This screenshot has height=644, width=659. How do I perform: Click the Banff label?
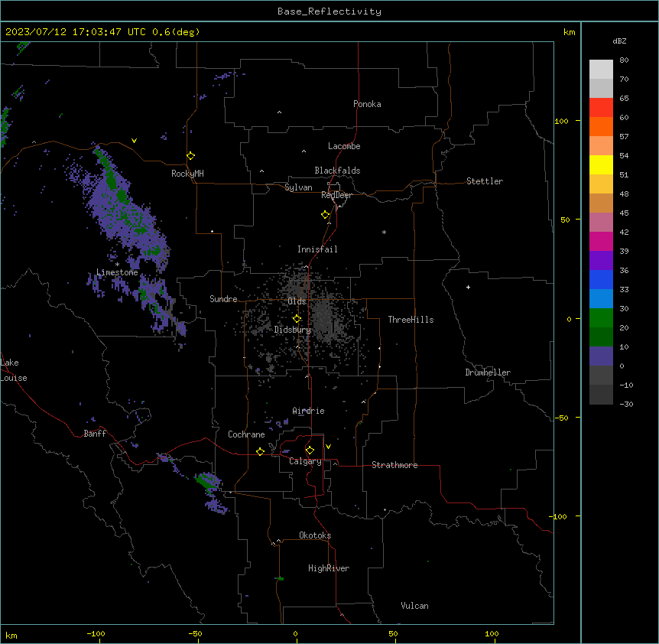point(95,434)
